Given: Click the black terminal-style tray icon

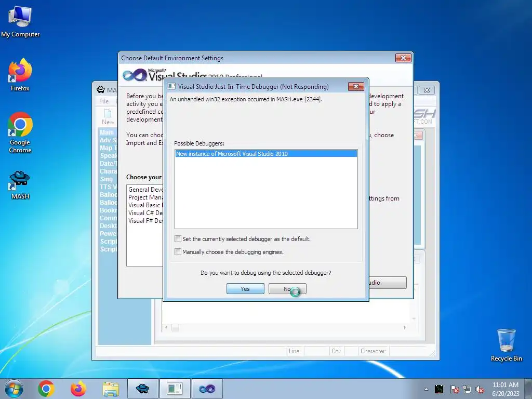Looking at the screenshot, I should click(439, 389).
